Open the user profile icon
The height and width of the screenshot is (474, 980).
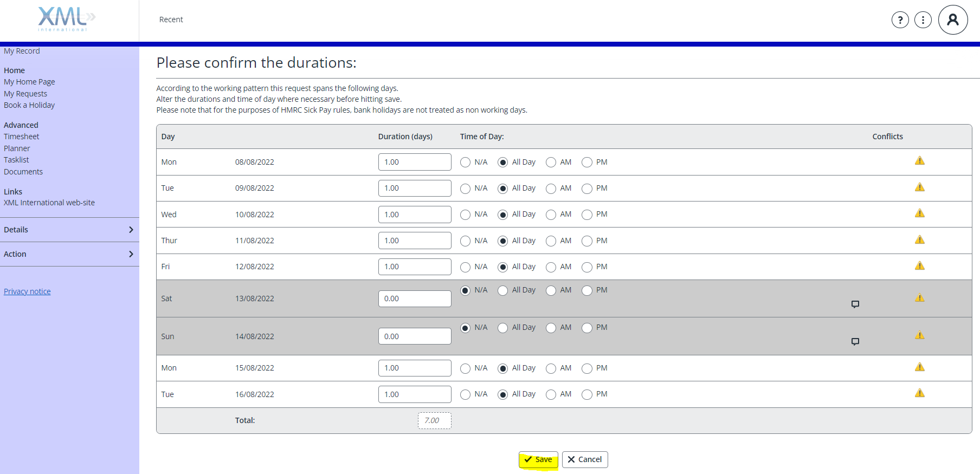953,20
